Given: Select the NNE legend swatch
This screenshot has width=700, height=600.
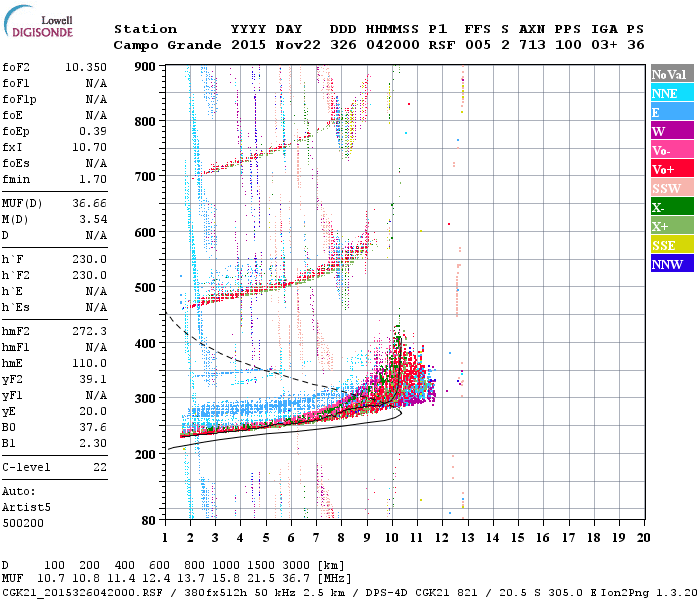Looking at the screenshot, I should [x=672, y=93].
